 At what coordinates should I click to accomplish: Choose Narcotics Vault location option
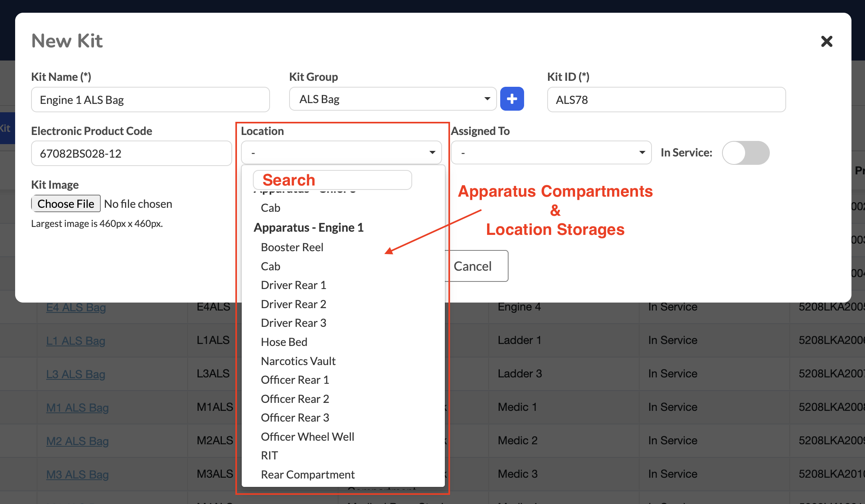coord(298,361)
